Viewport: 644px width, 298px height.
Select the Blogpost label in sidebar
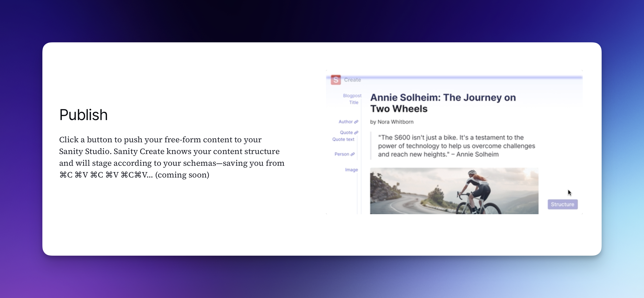(x=352, y=96)
